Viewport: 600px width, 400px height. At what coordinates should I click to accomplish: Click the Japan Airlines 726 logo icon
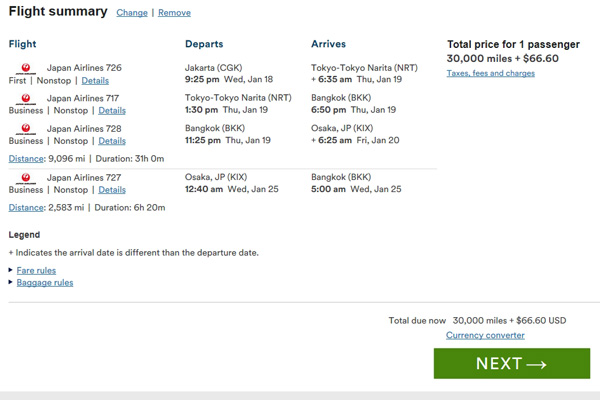[26, 69]
